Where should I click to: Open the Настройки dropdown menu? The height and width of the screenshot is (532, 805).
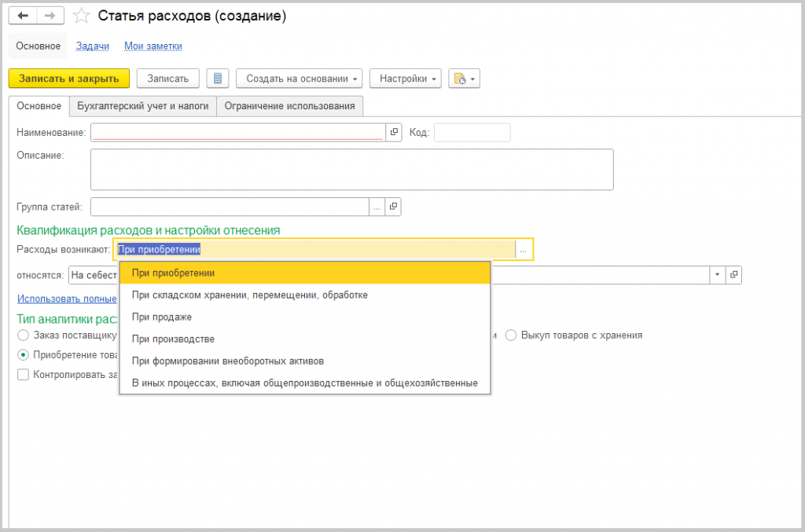[x=405, y=79]
